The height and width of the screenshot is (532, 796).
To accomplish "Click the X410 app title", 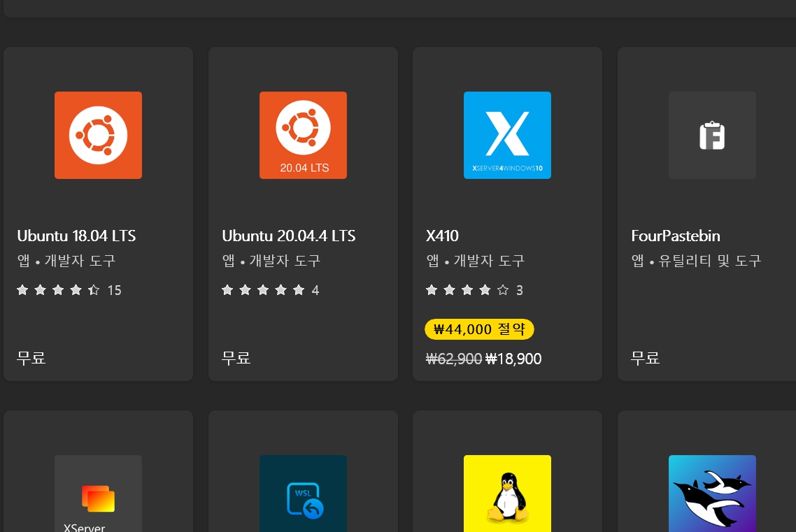I will [x=442, y=236].
